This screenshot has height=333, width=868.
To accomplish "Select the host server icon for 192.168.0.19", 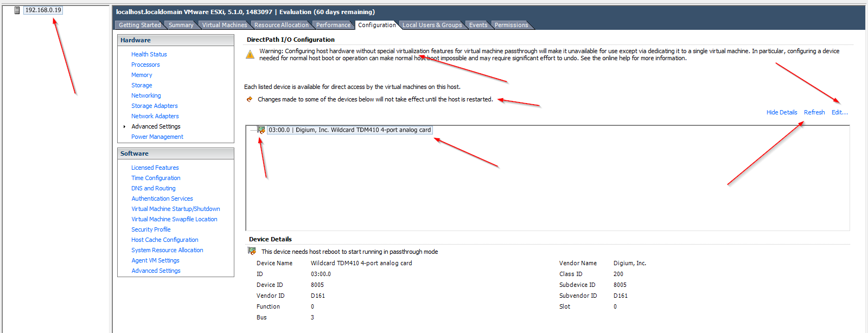I will [x=17, y=10].
